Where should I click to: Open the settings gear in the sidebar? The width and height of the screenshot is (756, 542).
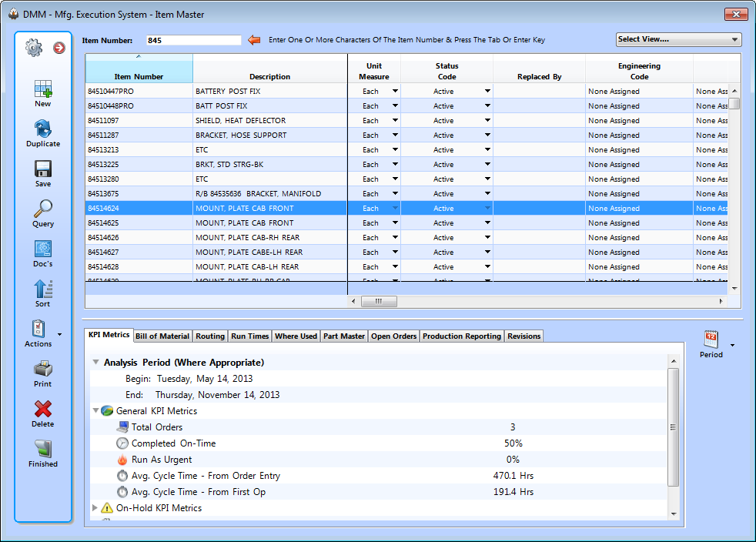[34, 47]
